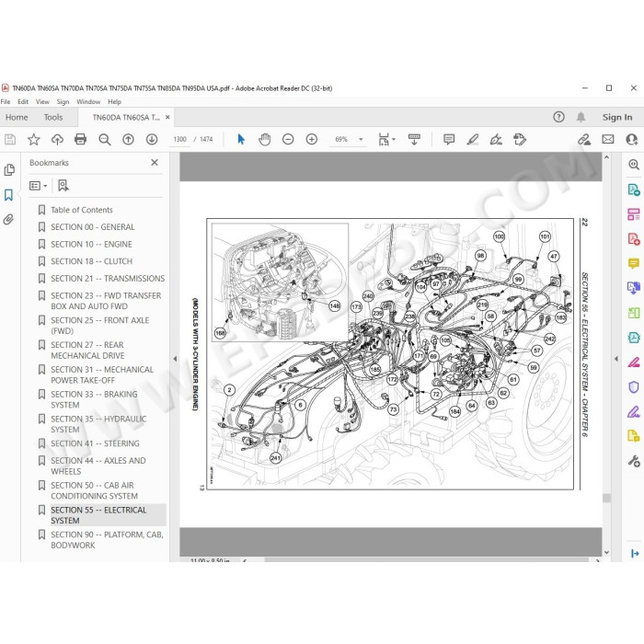
Task: Click vertical scrollbar down arrow
Action: pos(606,553)
